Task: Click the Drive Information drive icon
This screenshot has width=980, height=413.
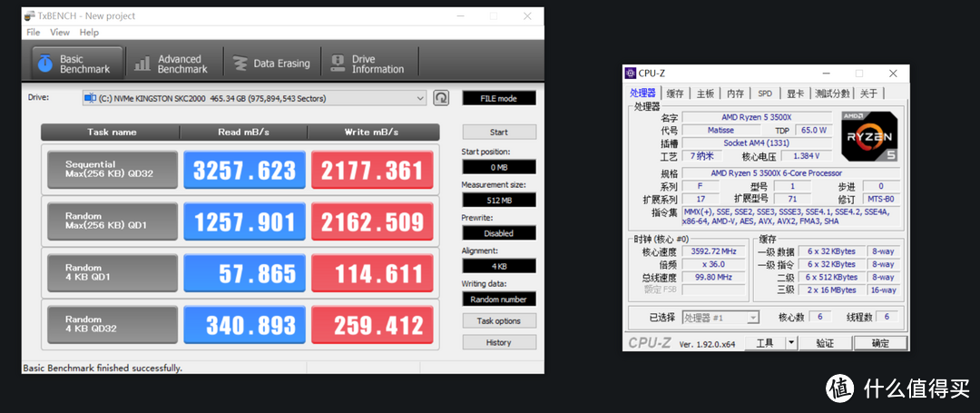Action: click(338, 64)
